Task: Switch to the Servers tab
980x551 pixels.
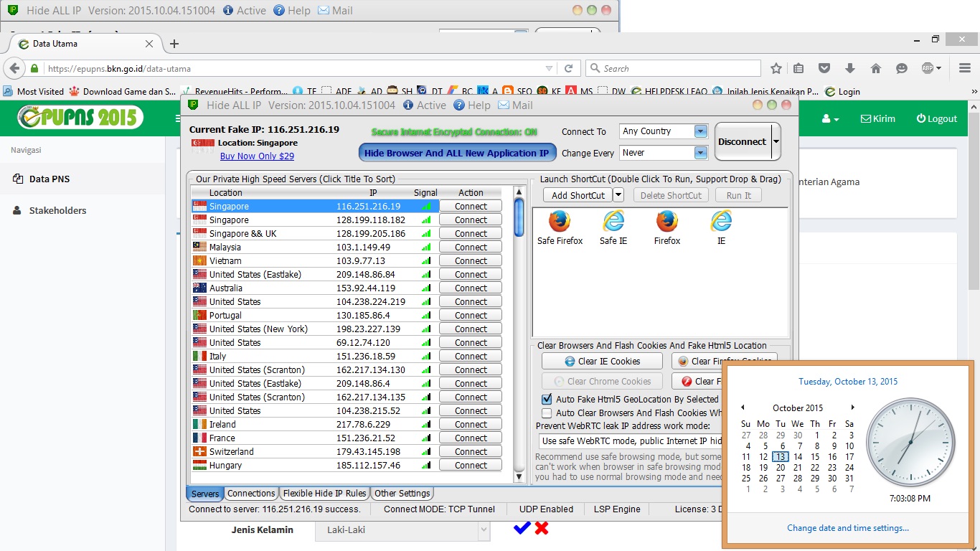Action: (x=205, y=494)
